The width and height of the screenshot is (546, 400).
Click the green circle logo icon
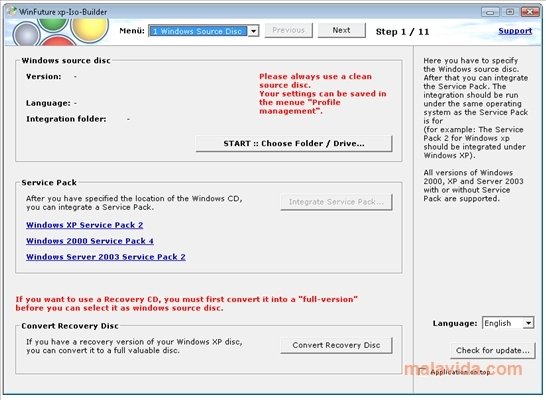53,24
